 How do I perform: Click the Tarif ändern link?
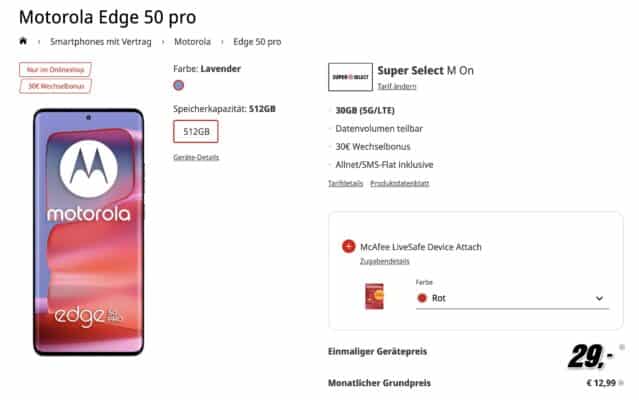pyautogui.click(x=397, y=86)
